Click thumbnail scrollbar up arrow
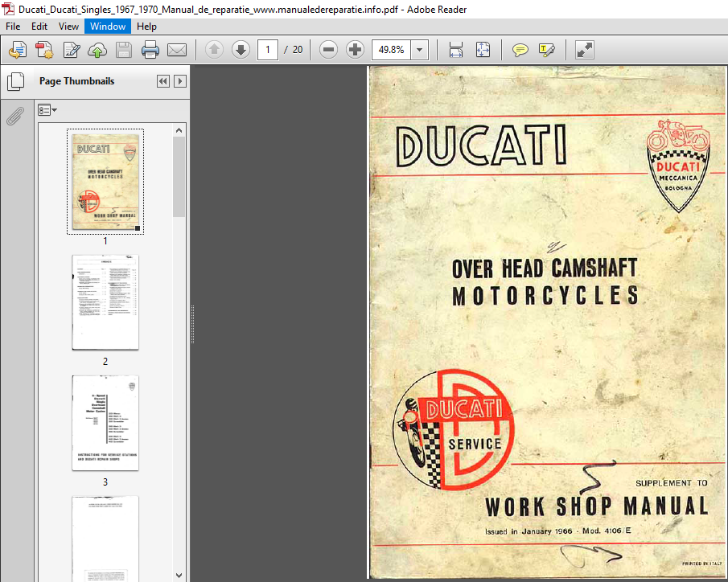Viewport: 728px width, 582px height. [x=179, y=130]
